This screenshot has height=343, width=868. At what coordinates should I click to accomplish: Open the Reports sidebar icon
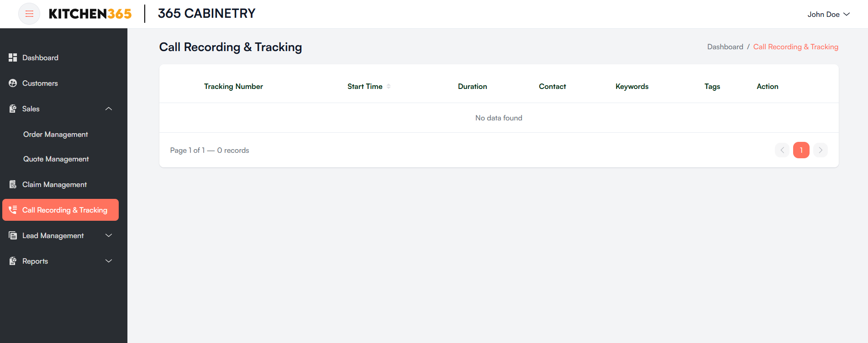tap(12, 261)
